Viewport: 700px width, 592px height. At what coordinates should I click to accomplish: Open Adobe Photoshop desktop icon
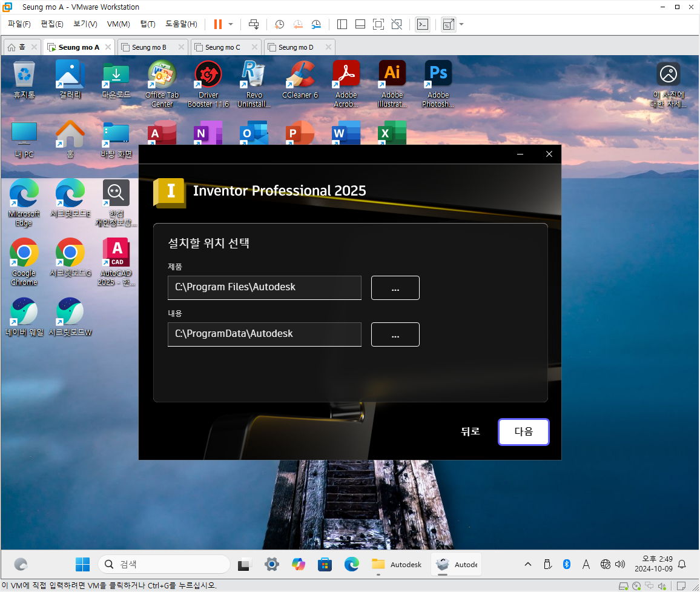(438, 84)
